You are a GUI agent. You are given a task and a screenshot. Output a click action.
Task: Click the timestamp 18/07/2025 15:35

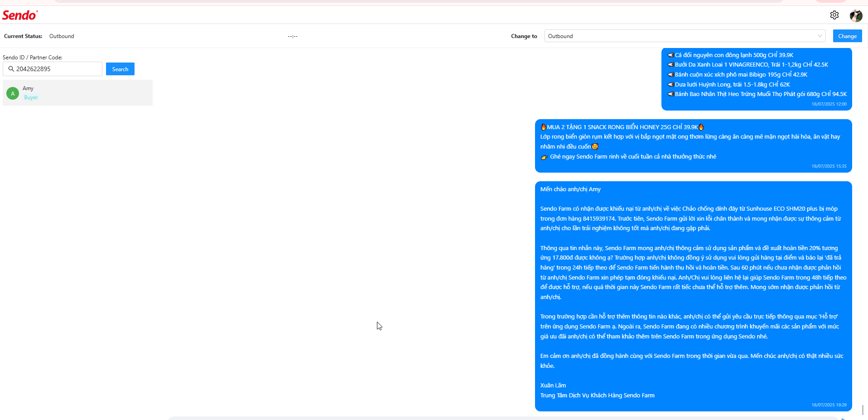coord(829,166)
